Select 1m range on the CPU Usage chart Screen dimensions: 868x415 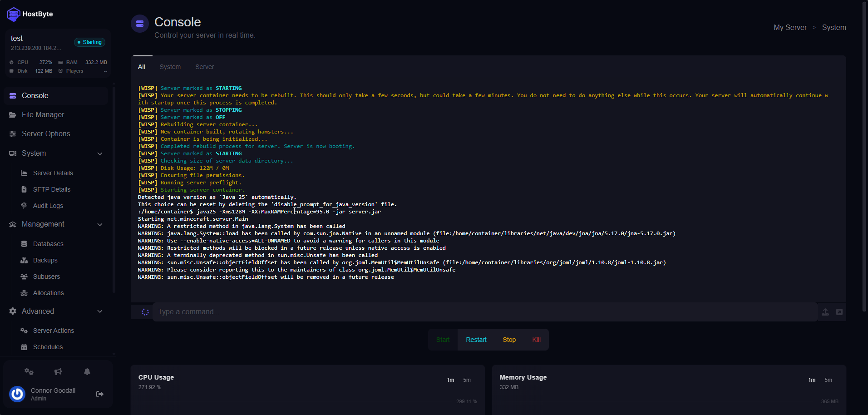pos(450,380)
